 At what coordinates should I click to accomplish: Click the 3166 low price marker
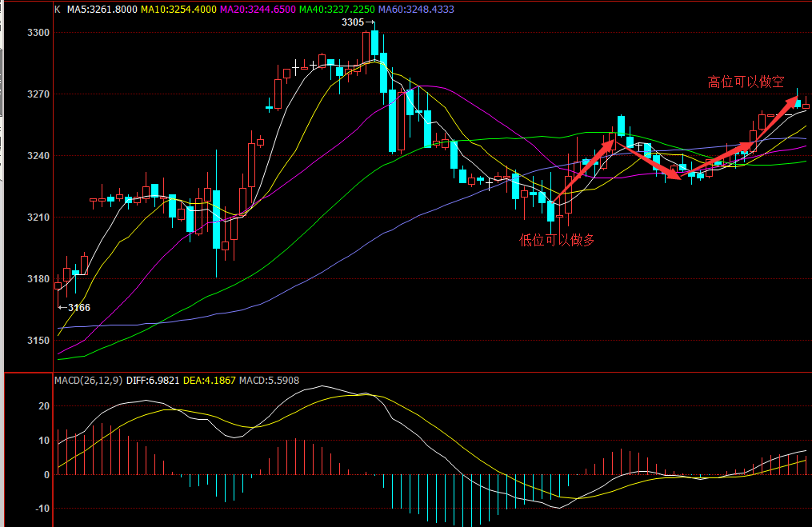[74, 308]
